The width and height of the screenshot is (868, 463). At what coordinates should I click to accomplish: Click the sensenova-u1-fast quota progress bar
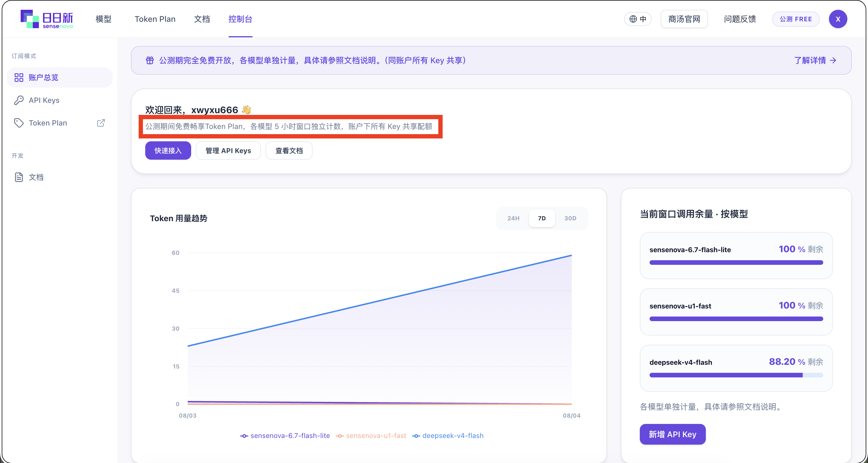(736, 319)
